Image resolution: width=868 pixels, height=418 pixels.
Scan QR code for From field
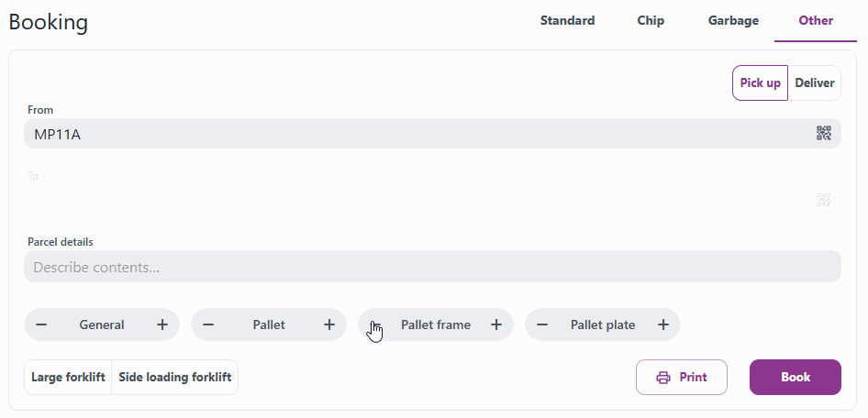click(824, 133)
